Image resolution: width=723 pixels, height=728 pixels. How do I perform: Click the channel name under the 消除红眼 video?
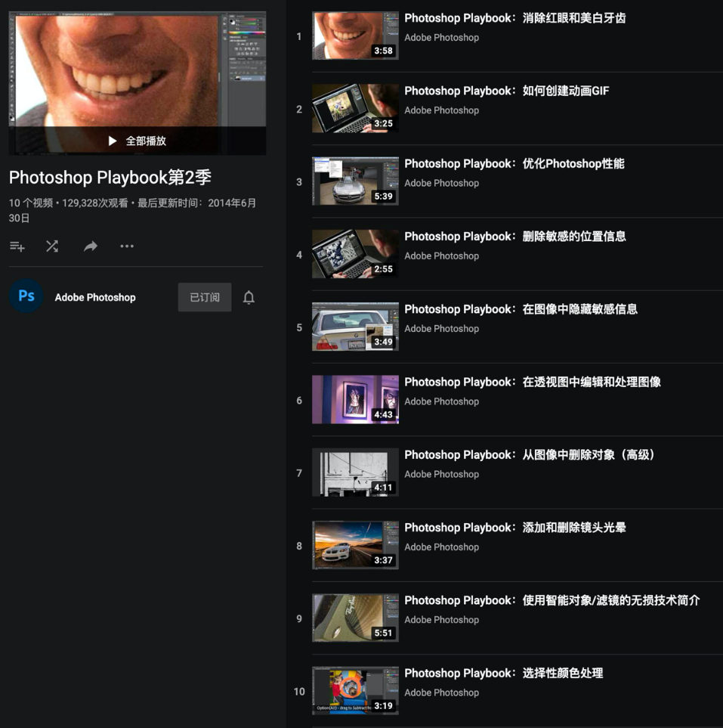tap(442, 38)
